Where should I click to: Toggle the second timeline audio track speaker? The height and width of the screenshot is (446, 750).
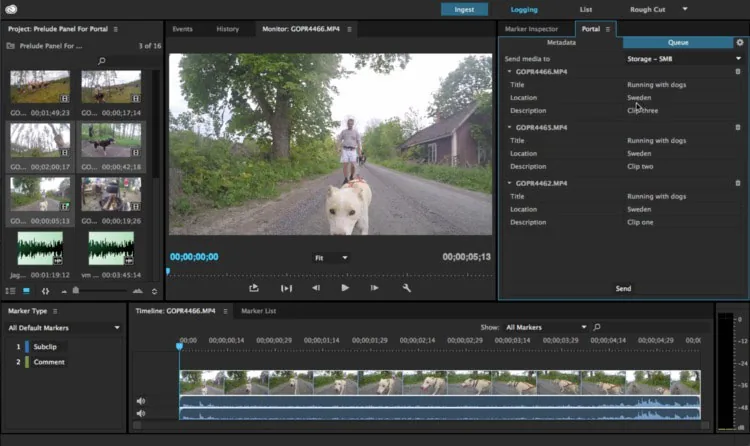[x=141, y=413]
